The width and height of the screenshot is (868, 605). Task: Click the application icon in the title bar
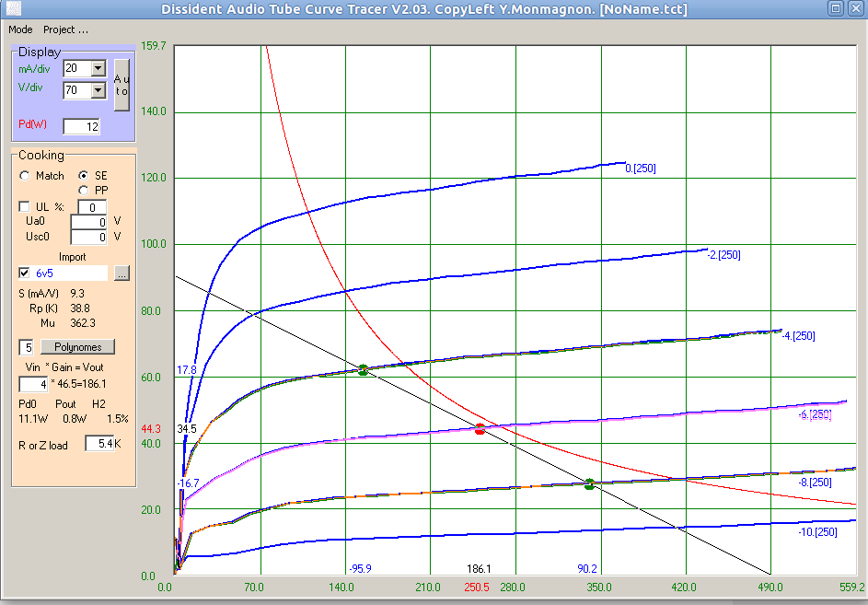point(15,7)
